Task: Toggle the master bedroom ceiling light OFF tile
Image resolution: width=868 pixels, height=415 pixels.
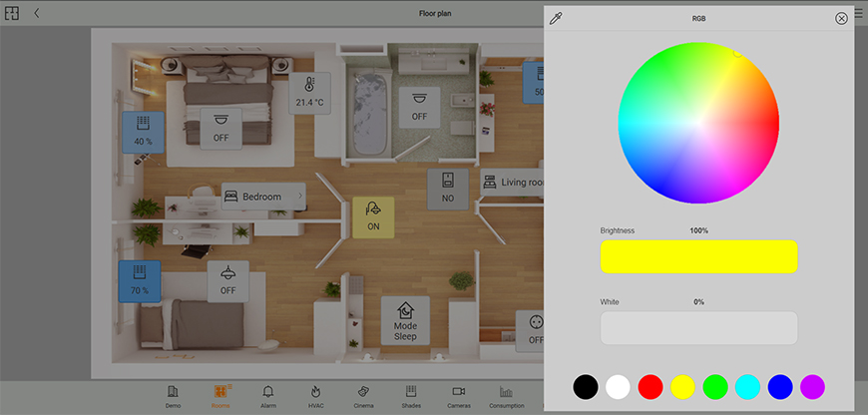Action: pos(220,128)
